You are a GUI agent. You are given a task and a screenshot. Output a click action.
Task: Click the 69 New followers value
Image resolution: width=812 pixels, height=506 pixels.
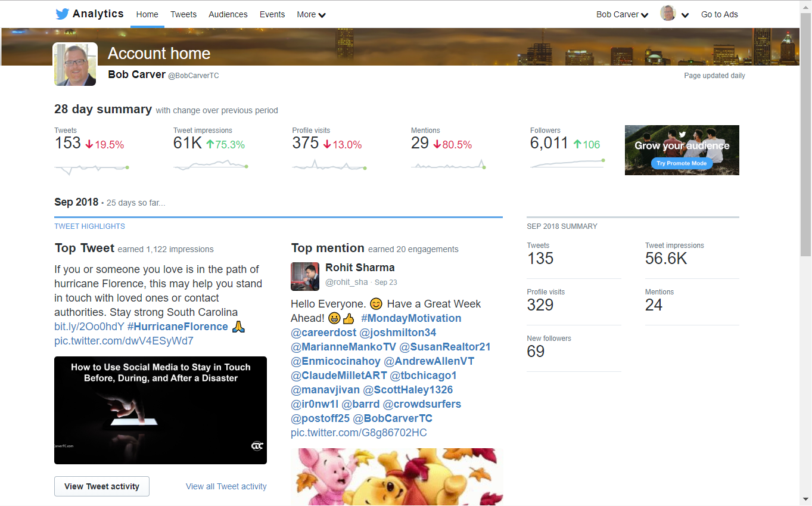point(536,352)
